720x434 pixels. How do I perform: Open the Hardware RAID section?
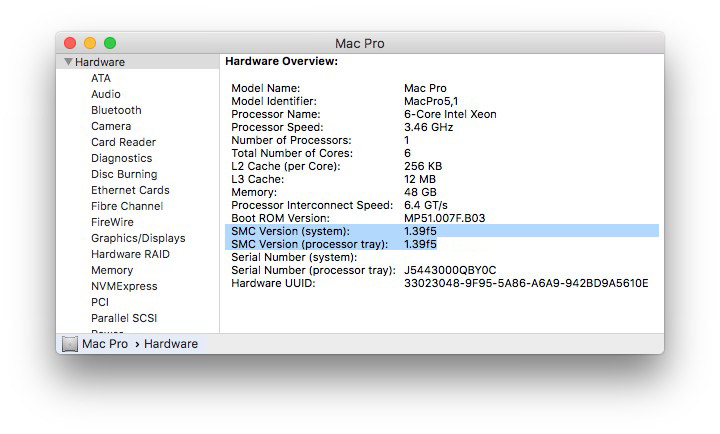pos(130,254)
